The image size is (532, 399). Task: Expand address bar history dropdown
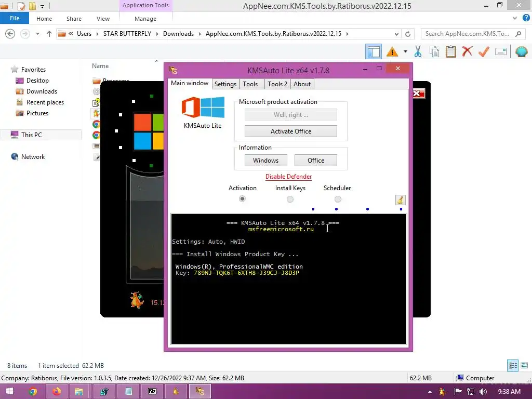[396, 34]
